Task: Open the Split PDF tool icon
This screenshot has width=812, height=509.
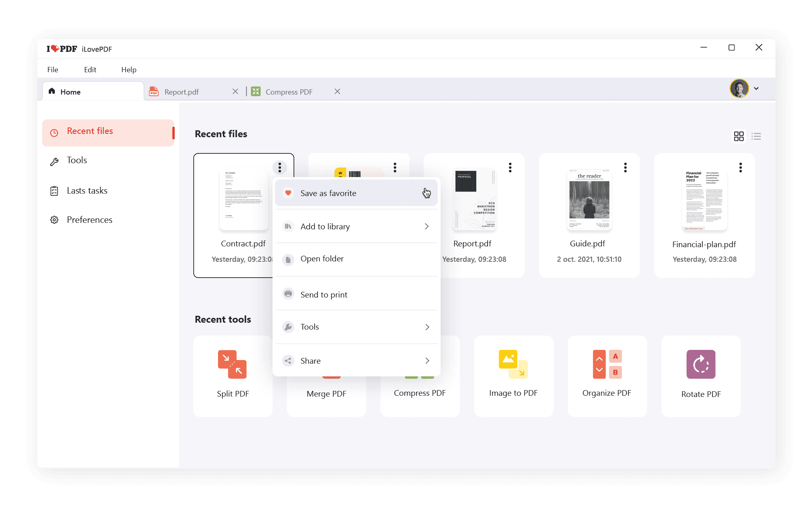Action: click(x=232, y=364)
